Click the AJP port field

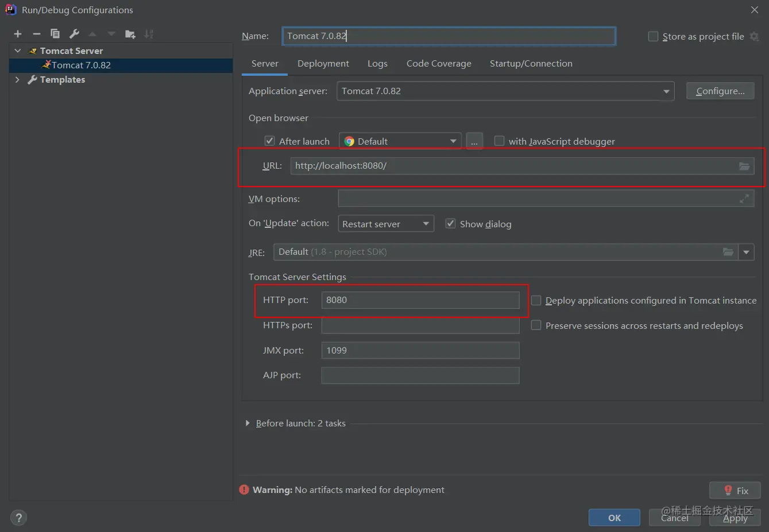point(420,375)
